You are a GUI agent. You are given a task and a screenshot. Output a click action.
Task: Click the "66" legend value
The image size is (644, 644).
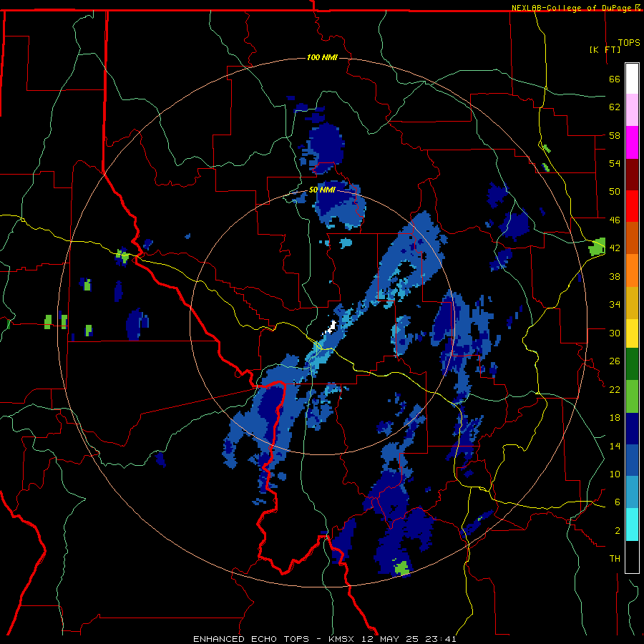point(615,79)
